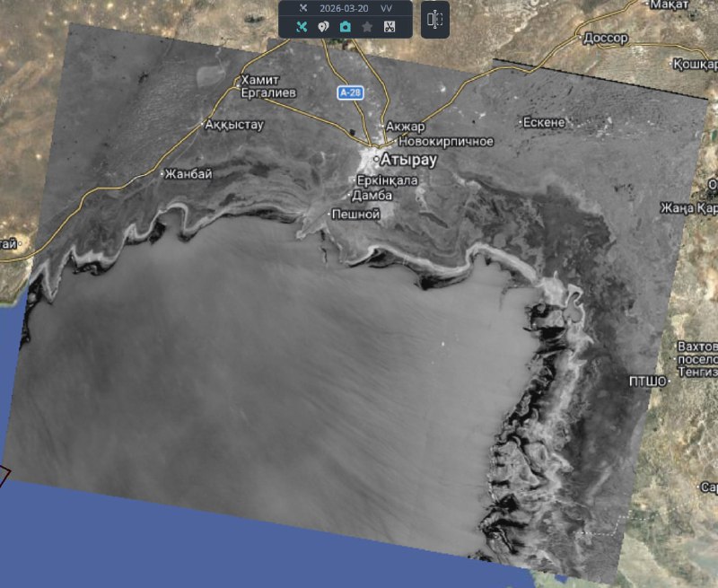Image resolution: width=718 pixels, height=588 pixels.
Task: Click the VV polarization label
Action: (386, 8)
